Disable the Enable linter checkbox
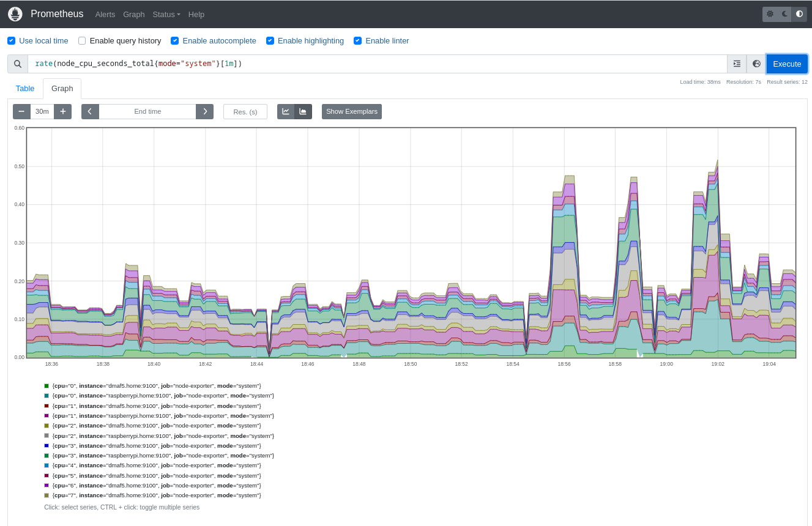812x526 pixels. pos(358,40)
